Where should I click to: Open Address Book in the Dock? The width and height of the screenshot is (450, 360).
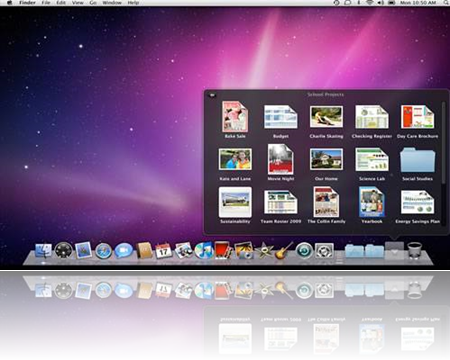point(144,251)
